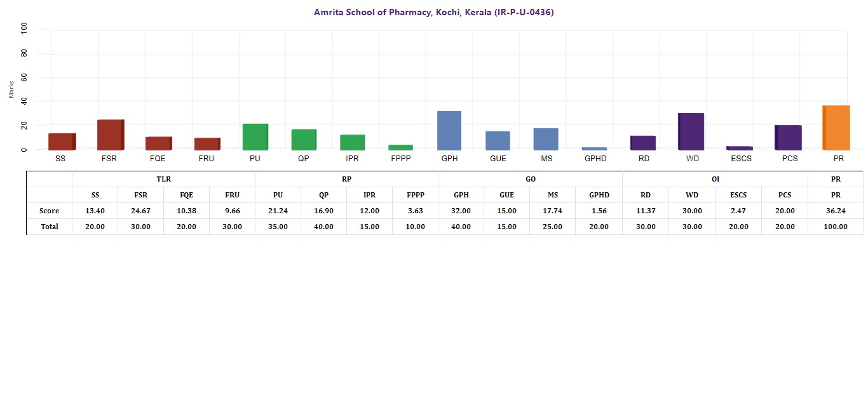Click the chart title Amrita School of Pharmacy
This screenshot has height=417, width=868.
434,12
